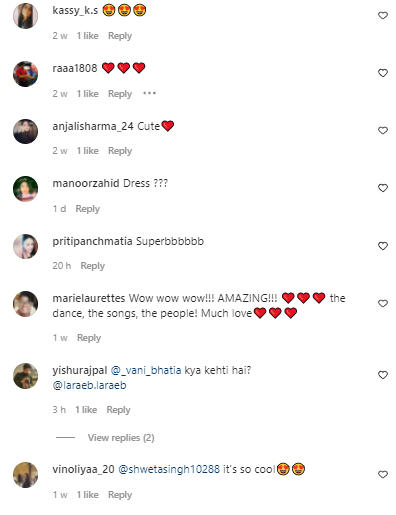Tap the heart icon beside raaa1808's comment

[383, 73]
